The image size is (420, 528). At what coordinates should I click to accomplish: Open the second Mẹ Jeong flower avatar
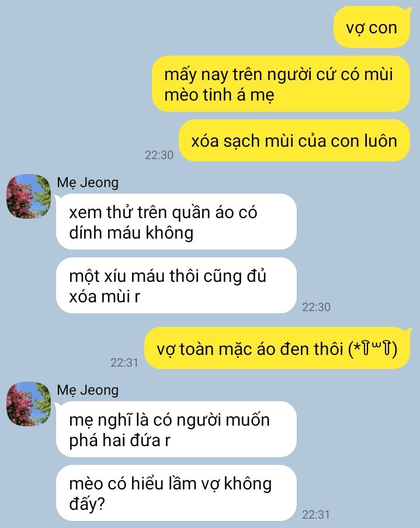(x=28, y=404)
